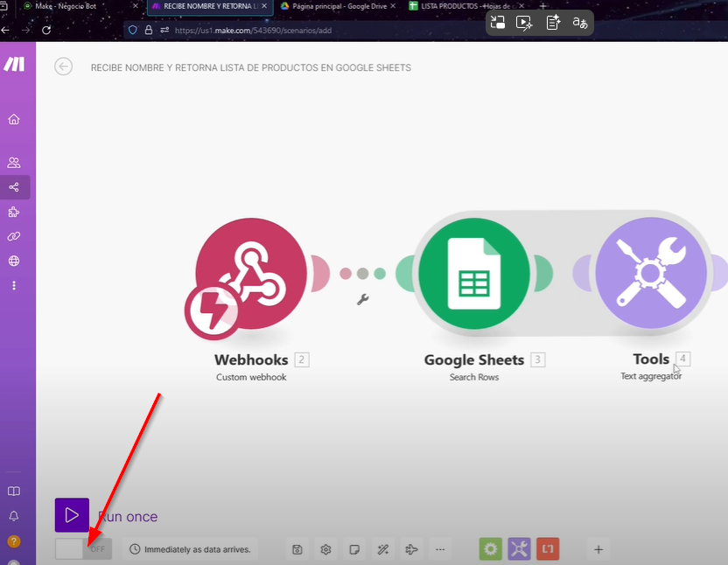Click the lightning instant trigger badge
The height and width of the screenshot is (565, 728).
point(212,311)
